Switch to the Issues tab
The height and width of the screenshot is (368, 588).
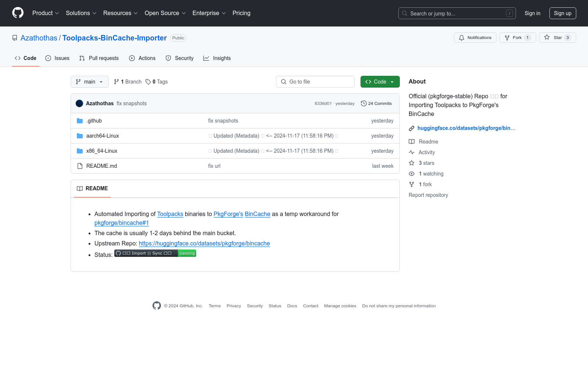coord(57,58)
